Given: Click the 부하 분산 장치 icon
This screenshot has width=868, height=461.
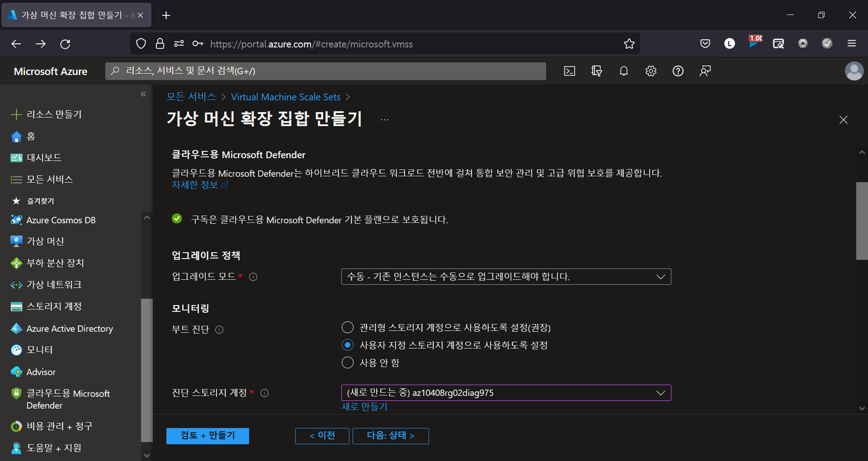Looking at the screenshot, I should coord(16,263).
